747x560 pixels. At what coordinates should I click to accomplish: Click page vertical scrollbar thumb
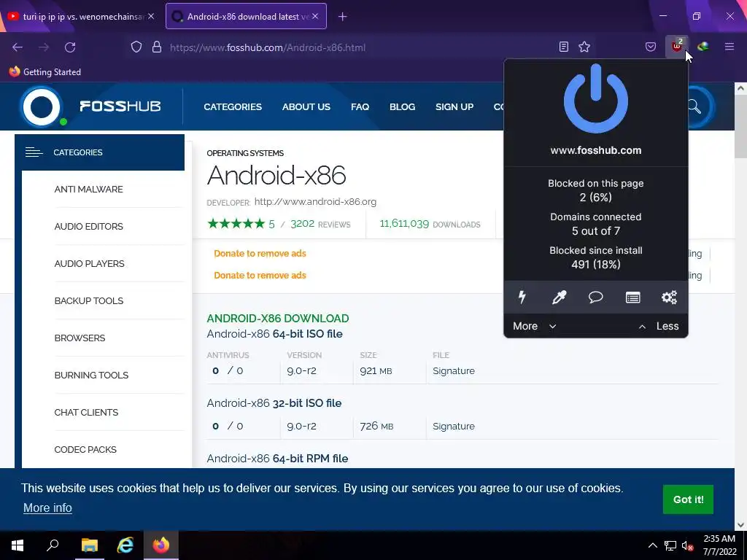(x=740, y=127)
